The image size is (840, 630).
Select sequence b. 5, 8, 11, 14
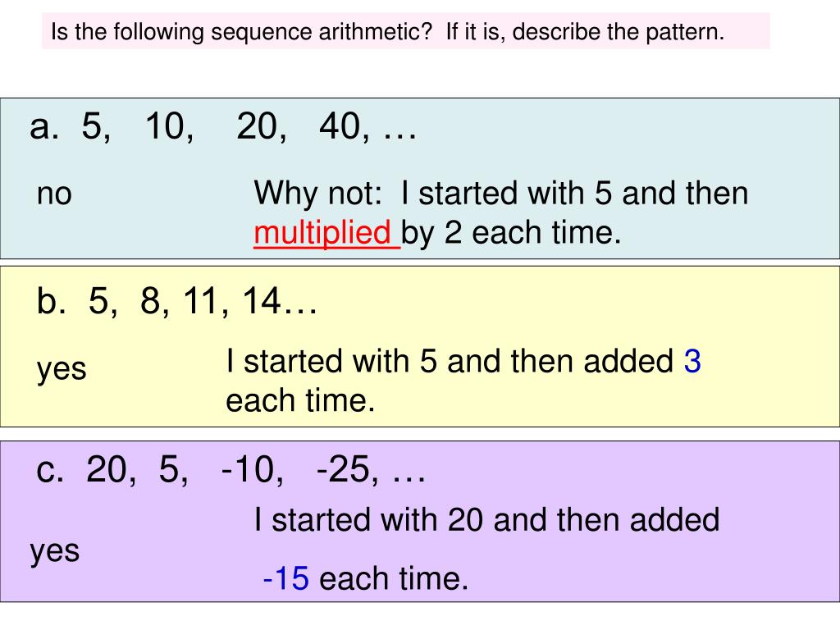[177, 300]
